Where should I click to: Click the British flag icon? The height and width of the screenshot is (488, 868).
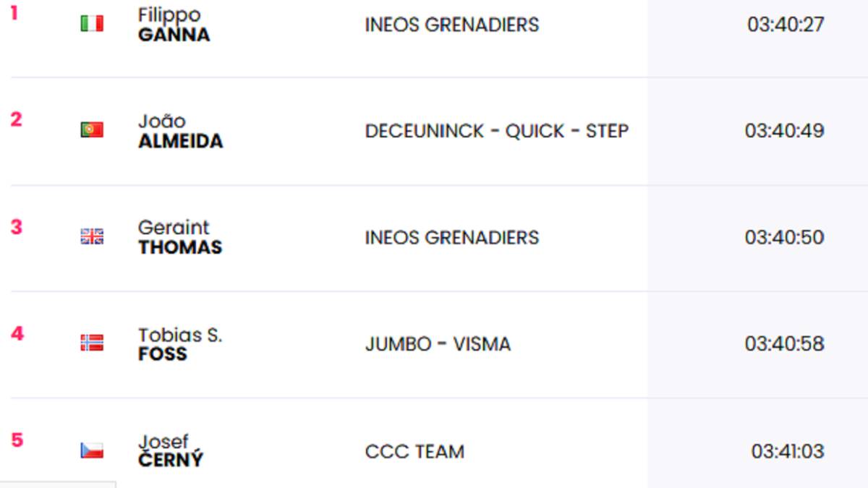pos(92,236)
